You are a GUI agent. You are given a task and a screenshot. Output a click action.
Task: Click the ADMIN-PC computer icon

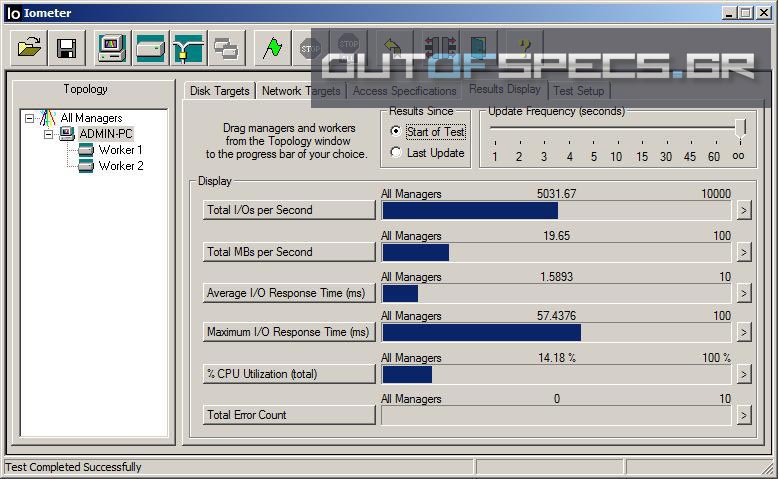coord(67,134)
